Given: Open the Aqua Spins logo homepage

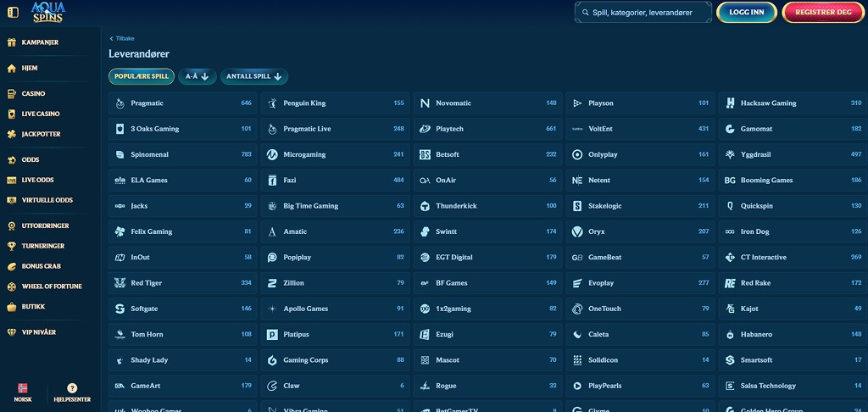Looking at the screenshot, I should 48,12.
